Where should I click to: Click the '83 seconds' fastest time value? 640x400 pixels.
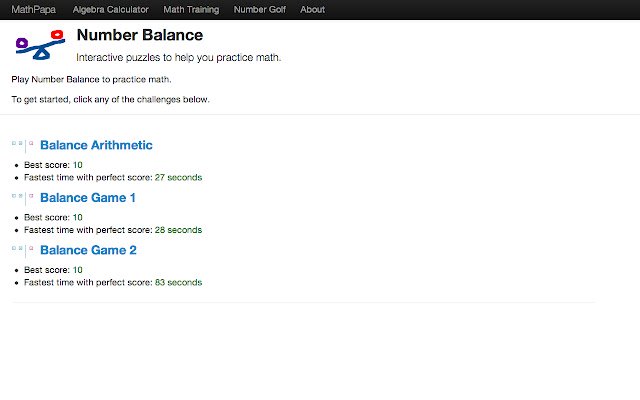point(178,282)
